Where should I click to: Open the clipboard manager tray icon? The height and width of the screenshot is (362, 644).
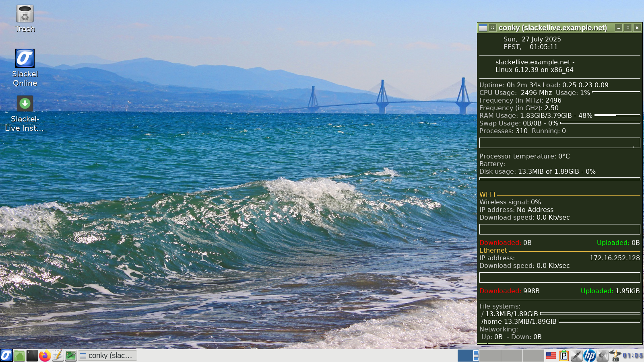(x=564, y=356)
